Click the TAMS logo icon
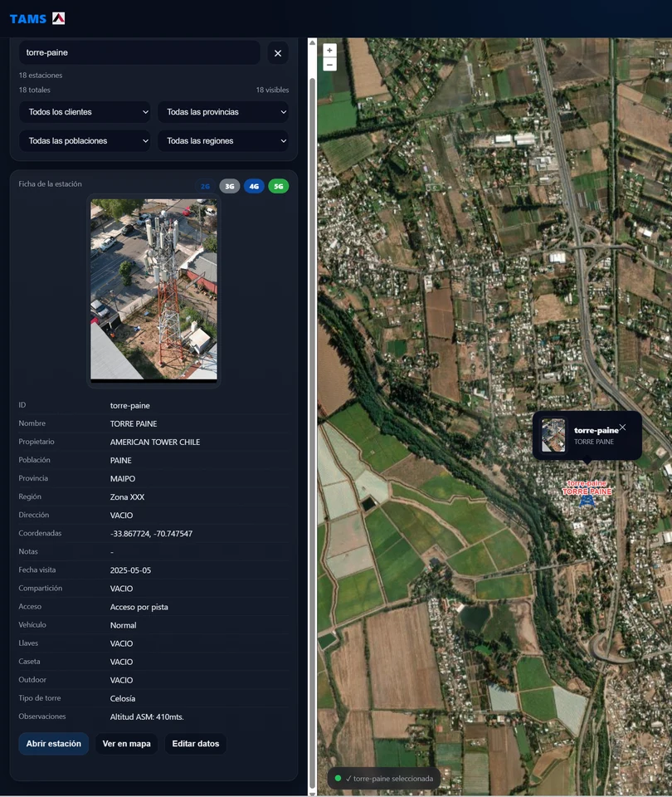This screenshot has height=797, width=672. click(x=58, y=18)
